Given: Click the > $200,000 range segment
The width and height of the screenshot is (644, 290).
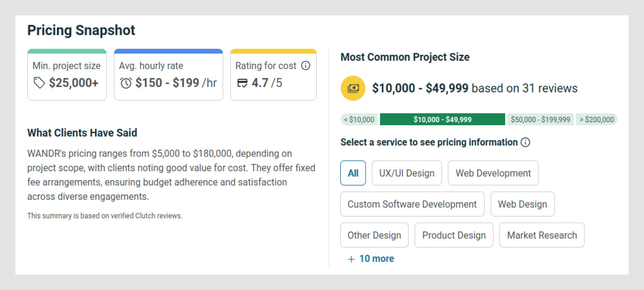Looking at the screenshot, I should pyautogui.click(x=596, y=119).
